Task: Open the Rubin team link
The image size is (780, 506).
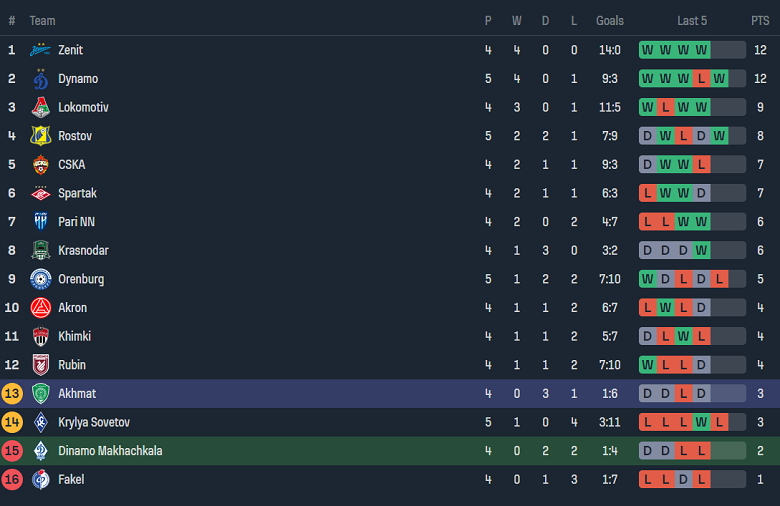Action: [x=72, y=365]
